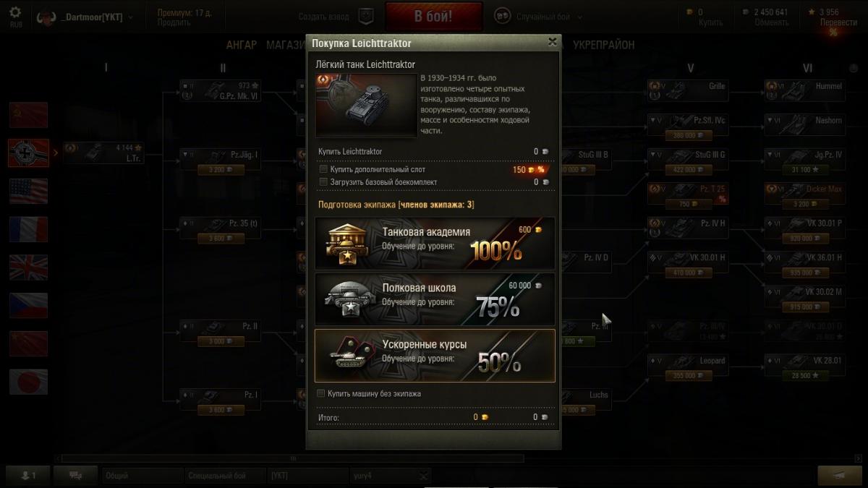Viewport: 868px width, 488px height.
Task: Enable "Купить дополнительный слот" checkbox
Action: (323, 169)
